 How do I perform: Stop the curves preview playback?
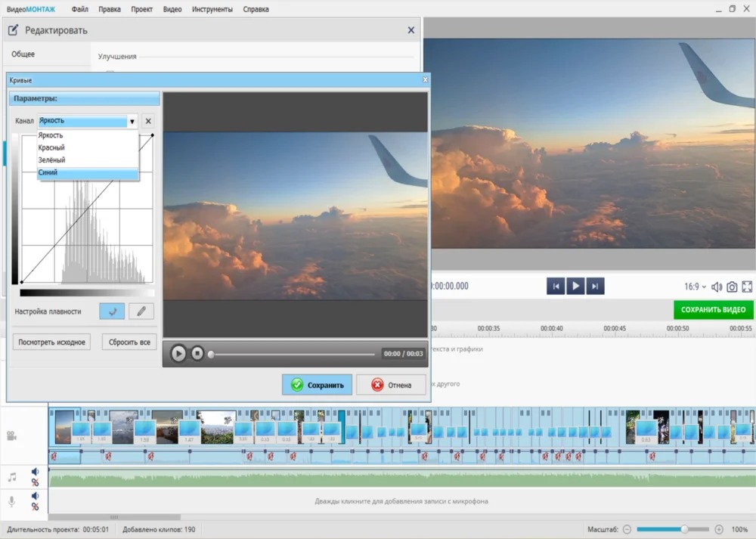tap(197, 354)
